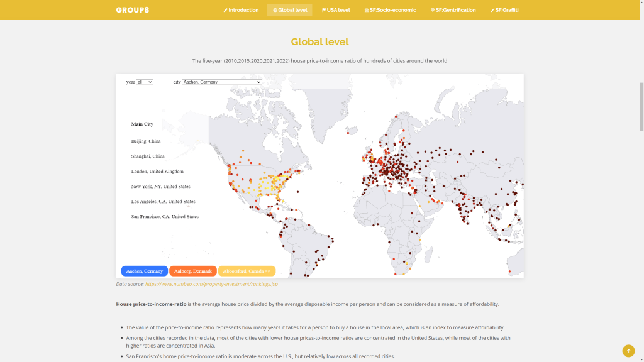Open the numbeo.com data source link
This screenshot has width=644, height=362.
pyautogui.click(x=211, y=284)
